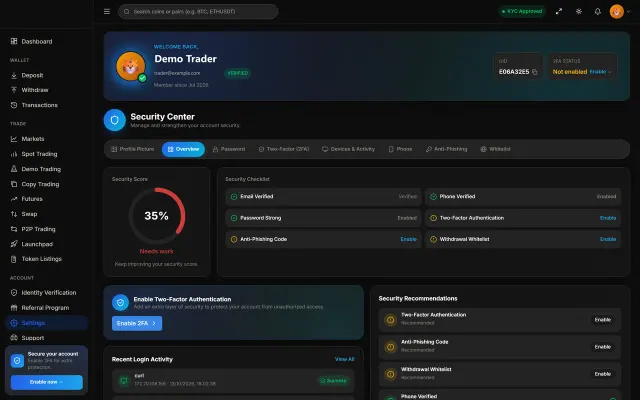Enable Anti-Phishing Code recommendation
The width and height of the screenshot is (640, 400).
(x=602, y=347)
